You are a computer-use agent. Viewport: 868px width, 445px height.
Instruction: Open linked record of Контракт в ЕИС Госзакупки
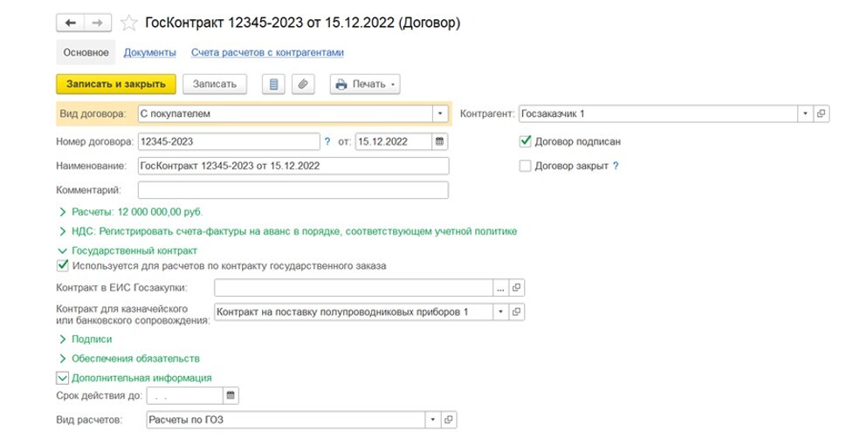[516, 287]
